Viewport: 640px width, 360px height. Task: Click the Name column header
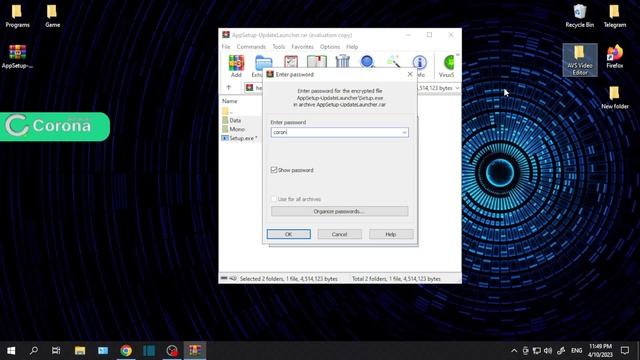[x=230, y=101]
